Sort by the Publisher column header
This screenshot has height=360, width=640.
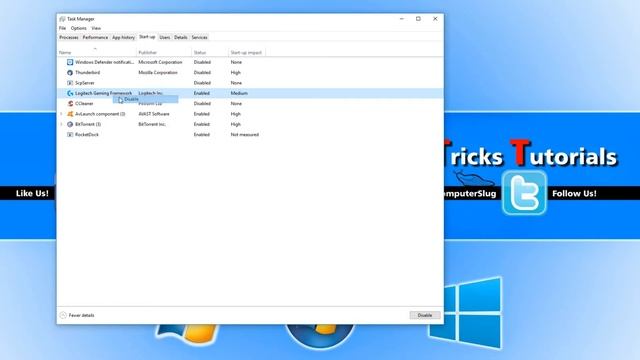pos(164,52)
